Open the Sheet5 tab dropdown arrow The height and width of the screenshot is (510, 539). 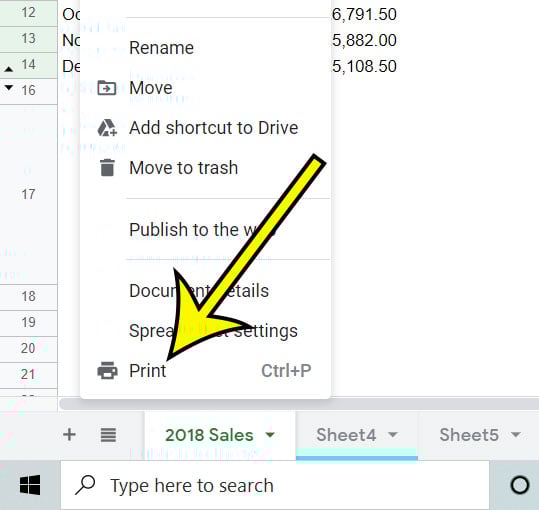tap(516, 435)
